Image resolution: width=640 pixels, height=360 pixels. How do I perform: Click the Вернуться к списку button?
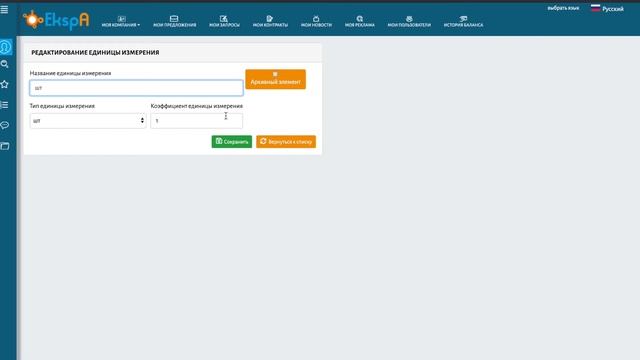click(286, 142)
